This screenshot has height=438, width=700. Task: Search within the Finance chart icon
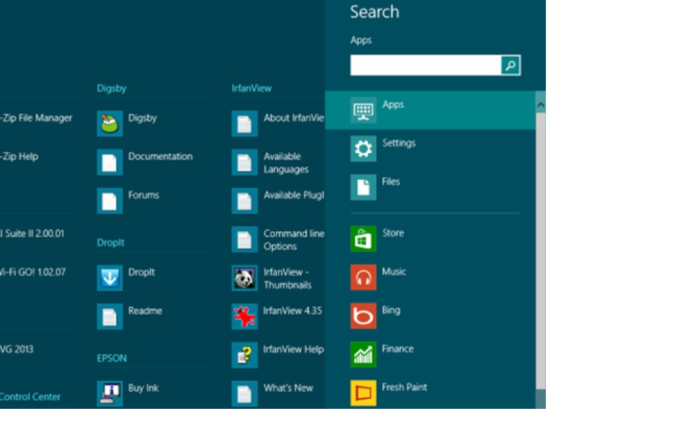point(363,355)
